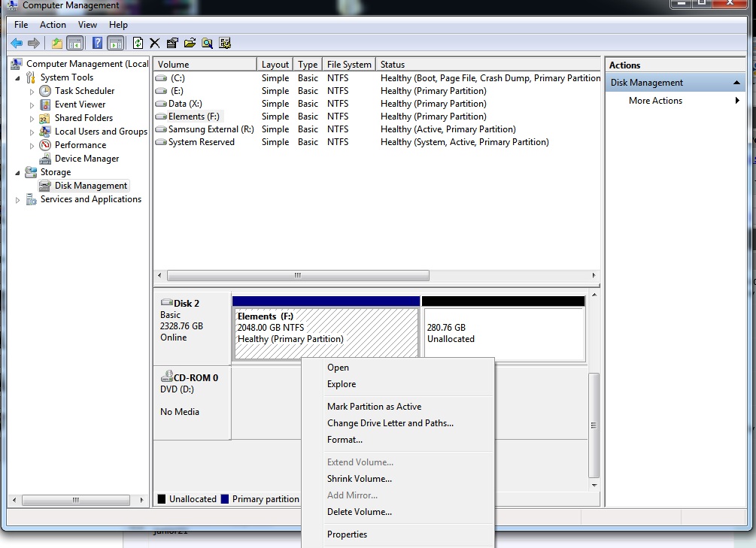756x548 pixels.
Task: Click the CD-ROM 0 disc icon
Action: tap(167, 377)
